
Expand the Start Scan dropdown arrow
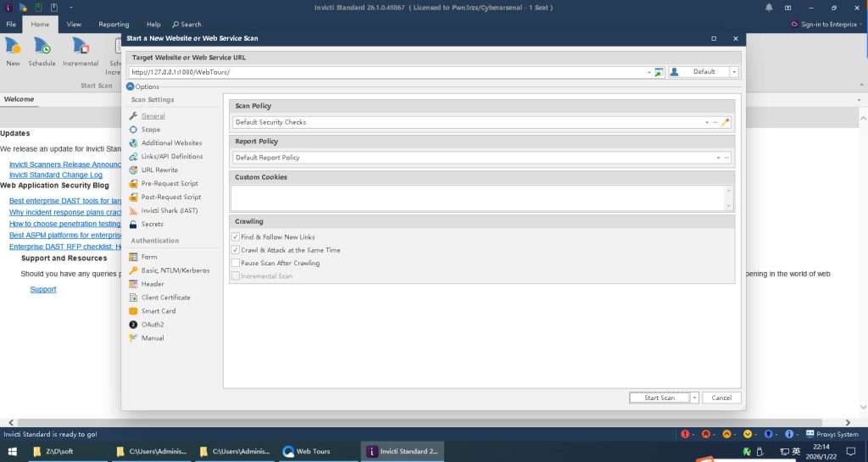coord(694,398)
